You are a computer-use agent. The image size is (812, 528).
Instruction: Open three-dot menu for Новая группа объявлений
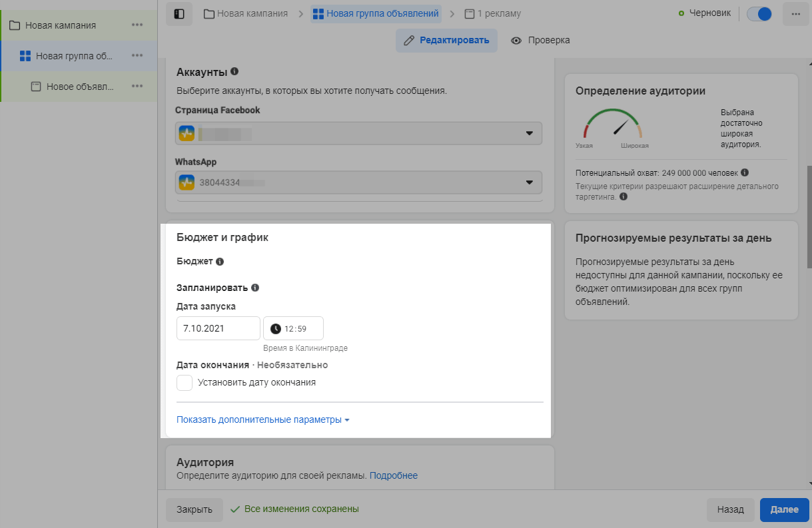(137, 56)
